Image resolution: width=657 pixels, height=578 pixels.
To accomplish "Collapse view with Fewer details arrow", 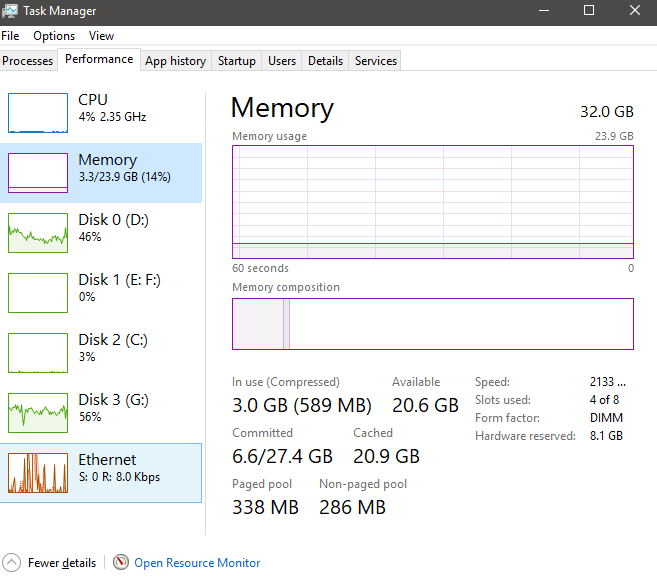I will [11, 562].
